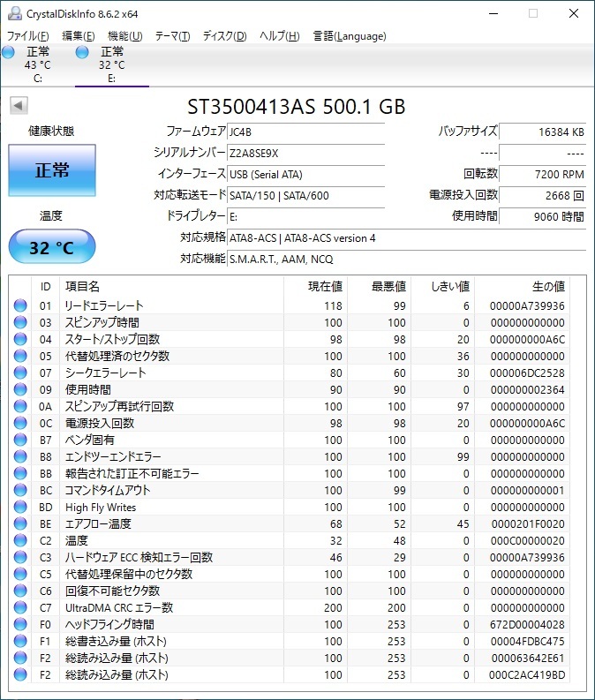Click status circle for BE エアフロー温度

[20, 523]
